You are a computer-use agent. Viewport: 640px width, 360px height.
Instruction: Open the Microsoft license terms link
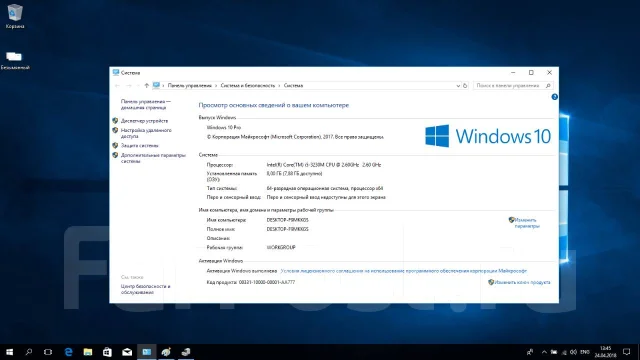[x=403, y=271]
